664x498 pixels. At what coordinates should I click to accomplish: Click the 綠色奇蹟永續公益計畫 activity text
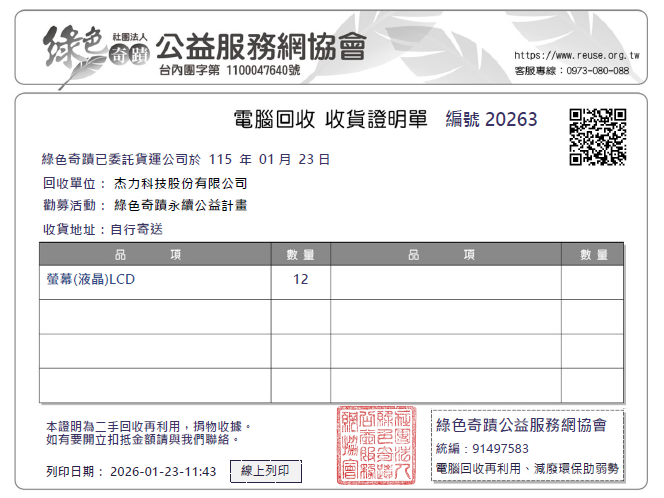point(181,206)
